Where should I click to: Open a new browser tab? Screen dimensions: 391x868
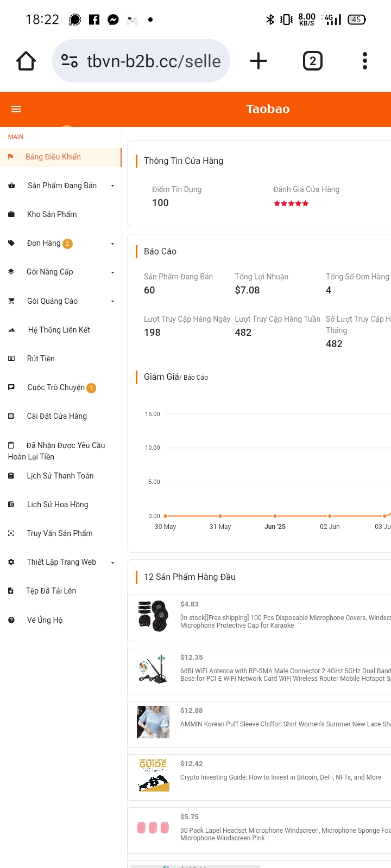(258, 61)
